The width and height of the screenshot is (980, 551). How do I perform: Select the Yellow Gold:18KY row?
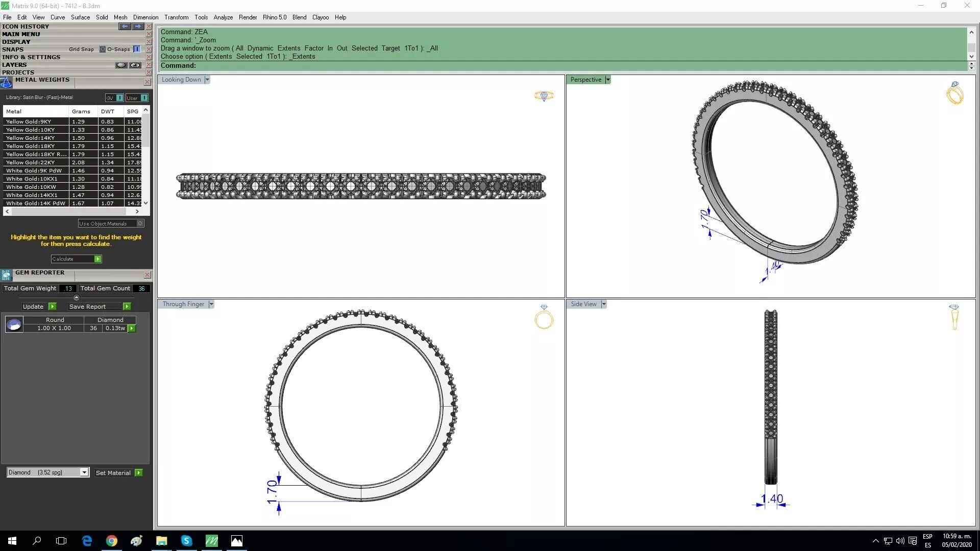coord(72,146)
